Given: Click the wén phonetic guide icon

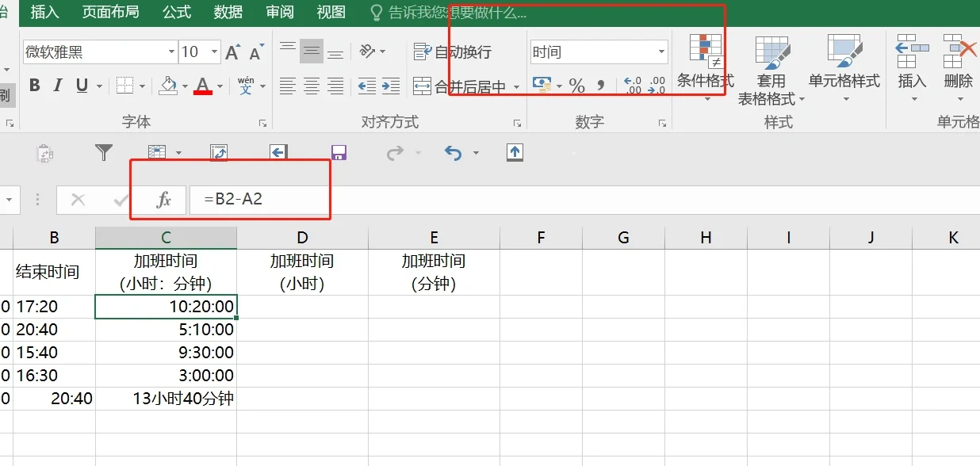Looking at the screenshot, I should click(246, 85).
